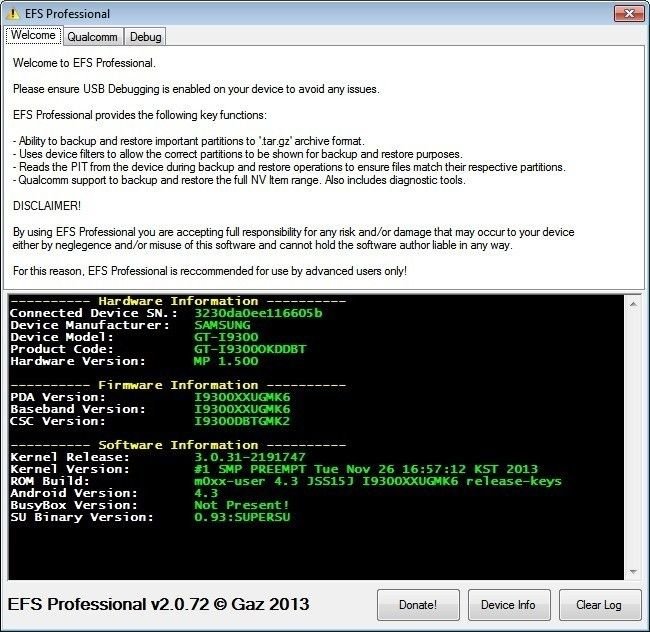The width and height of the screenshot is (650, 632).
Task: Click the warning icon in title bar
Action: tap(13, 14)
